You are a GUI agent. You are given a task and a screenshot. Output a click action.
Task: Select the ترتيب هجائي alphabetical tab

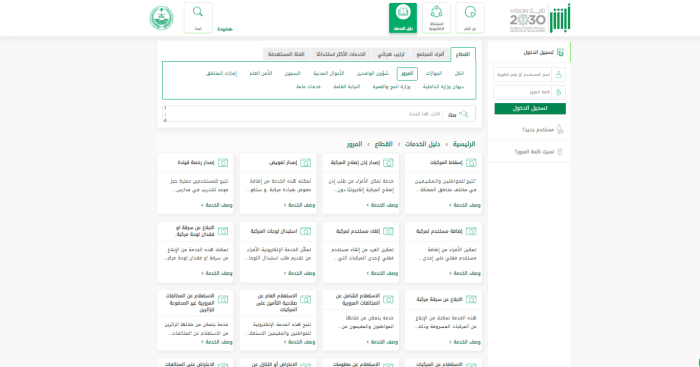pos(391,54)
